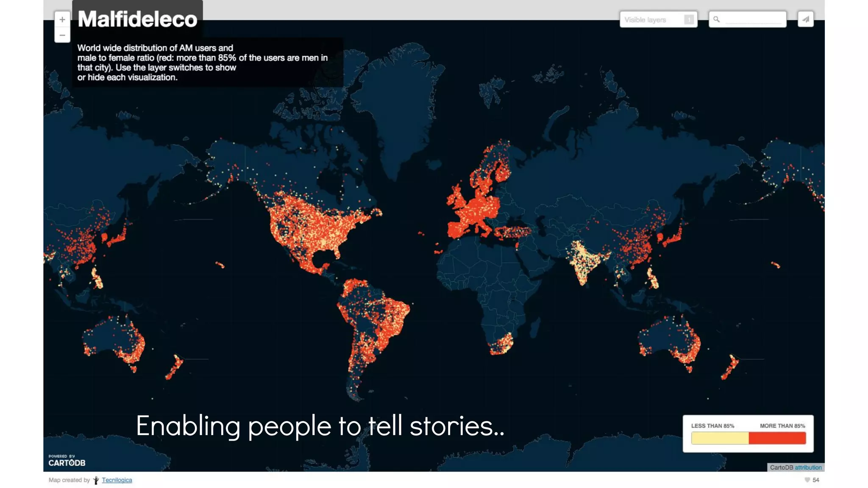Click the Malfideleco map title
The width and height of the screenshot is (868, 488).
point(137,19)
